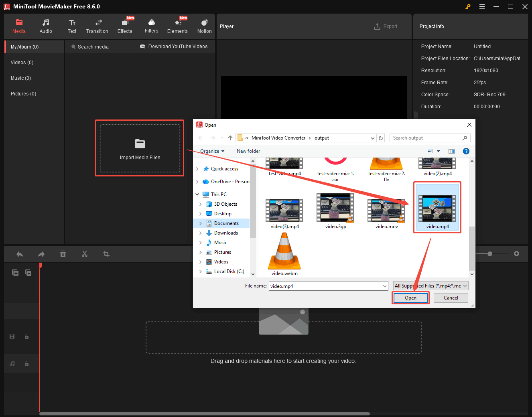Close the Open dialog
The image size is (532, 417).
pyautogui.click(x=469, y=125)
